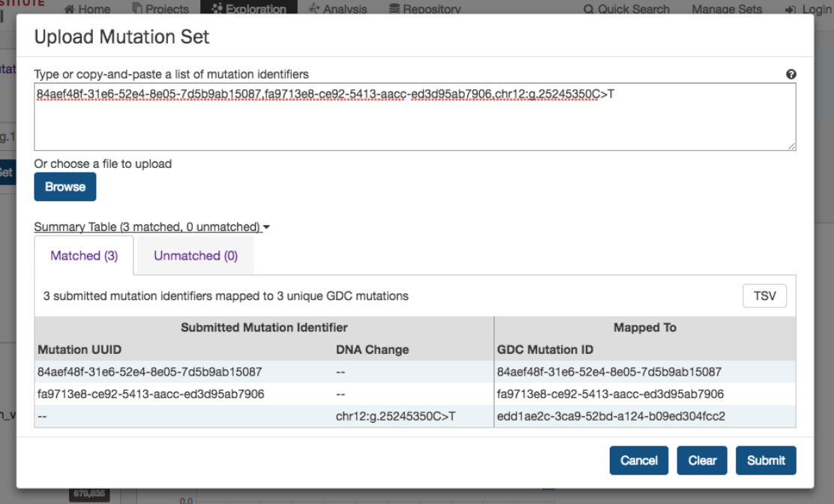This screenshot has width=834, height=504.
Task: Click the Repository database icon
Action: click(394, 10)
